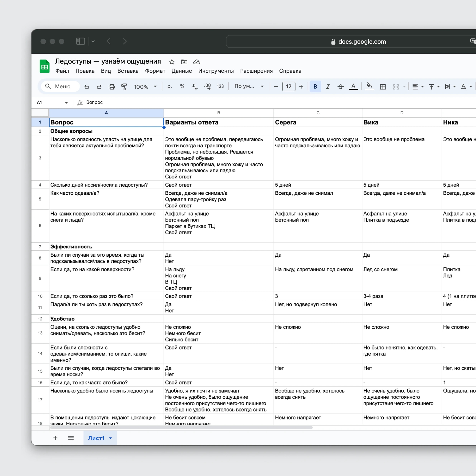The height and width of the screenshot is (476, 476).
Task: Toggle italic formatting
Action: (x=328, y=87)
